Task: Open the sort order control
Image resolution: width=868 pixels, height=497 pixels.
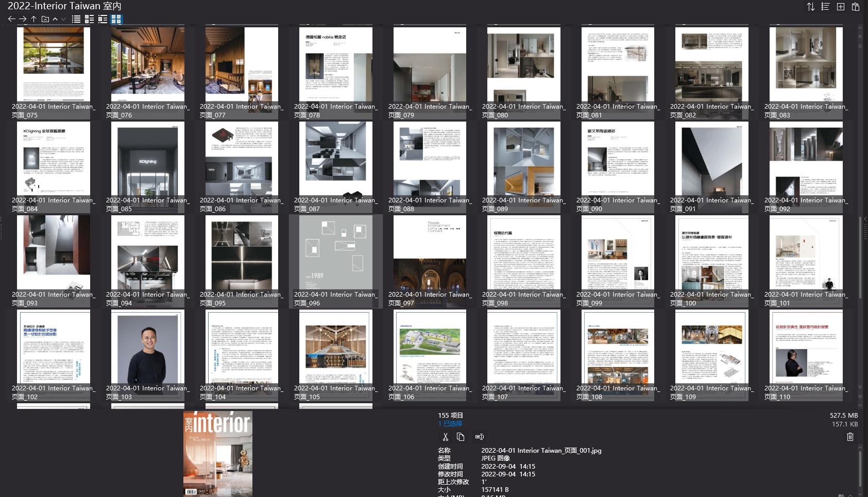Action: (810, 7)
